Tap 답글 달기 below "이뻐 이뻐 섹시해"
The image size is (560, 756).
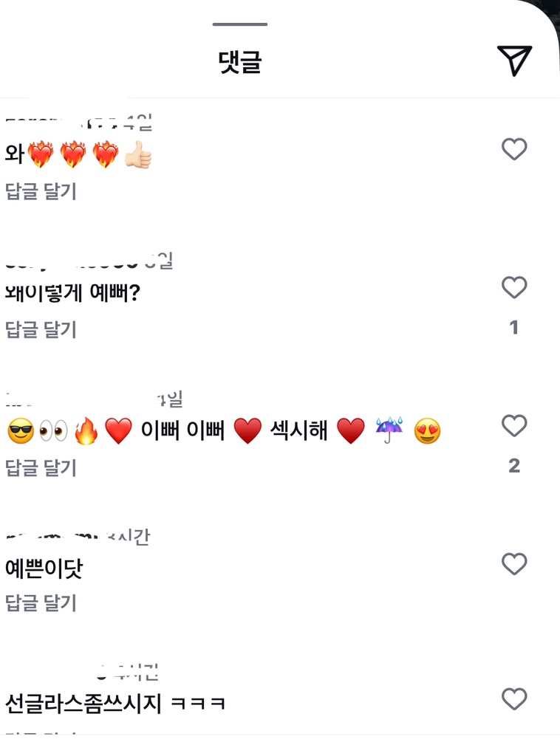pos(41,467)
